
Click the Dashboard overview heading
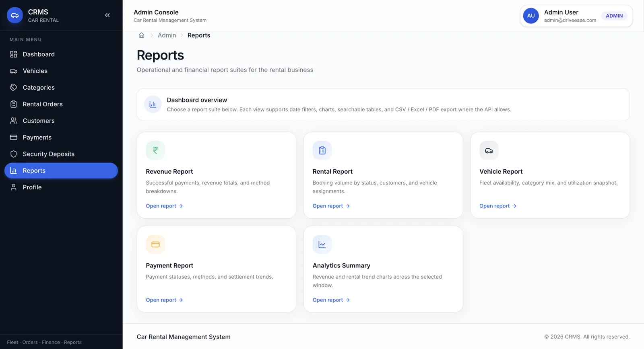coord(197,100)
